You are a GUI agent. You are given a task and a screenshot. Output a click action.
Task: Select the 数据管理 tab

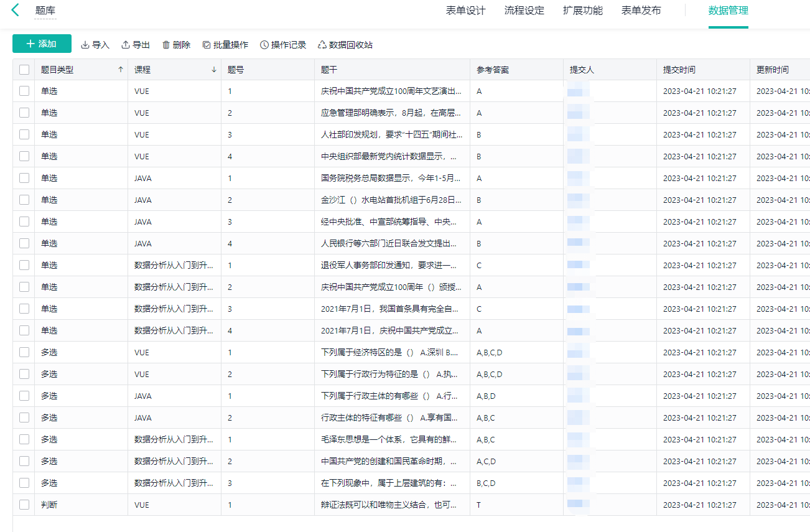pyautogui.click(x=729, y=11)
